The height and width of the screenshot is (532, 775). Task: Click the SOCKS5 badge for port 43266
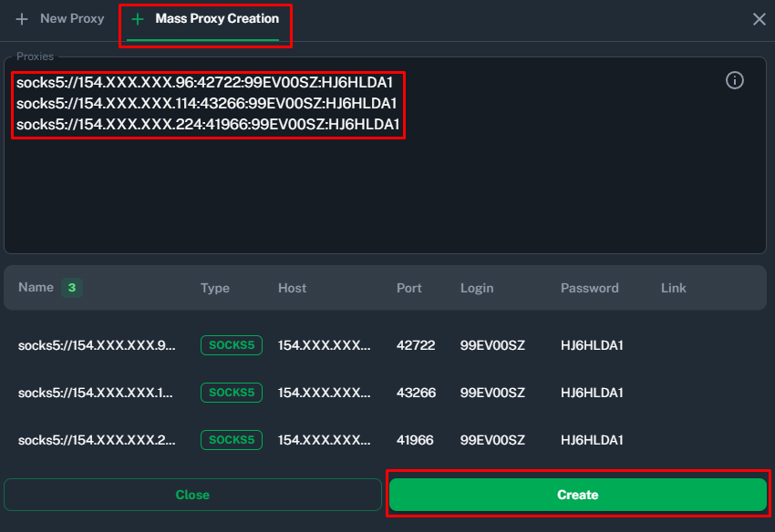(231, 393)
